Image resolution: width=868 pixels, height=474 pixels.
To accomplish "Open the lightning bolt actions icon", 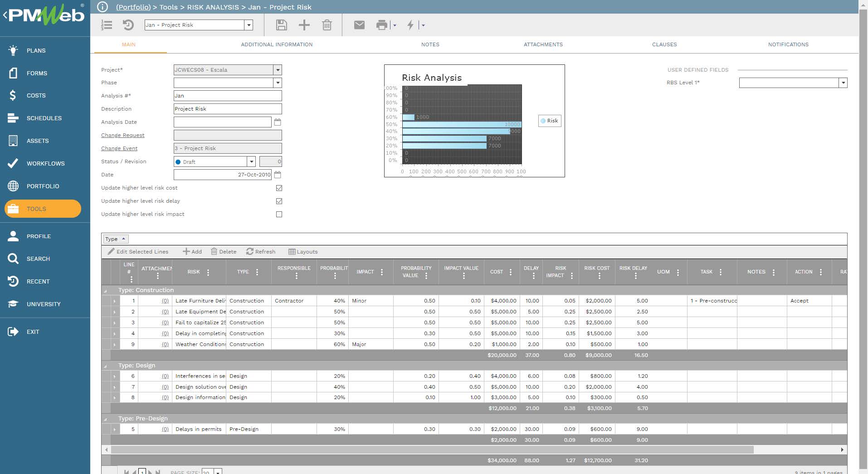I will click(x=410, y=25).
